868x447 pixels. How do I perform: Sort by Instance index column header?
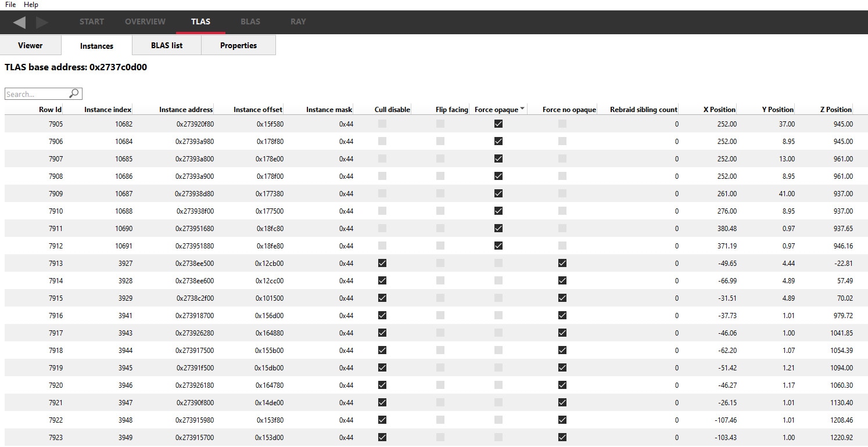click(107, 109)
